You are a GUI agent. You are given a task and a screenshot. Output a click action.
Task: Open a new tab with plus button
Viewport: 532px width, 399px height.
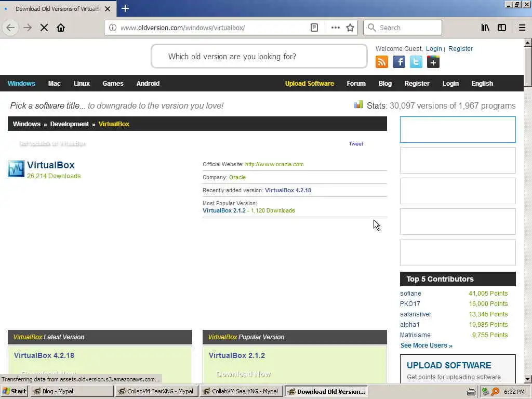pos(125,8)
